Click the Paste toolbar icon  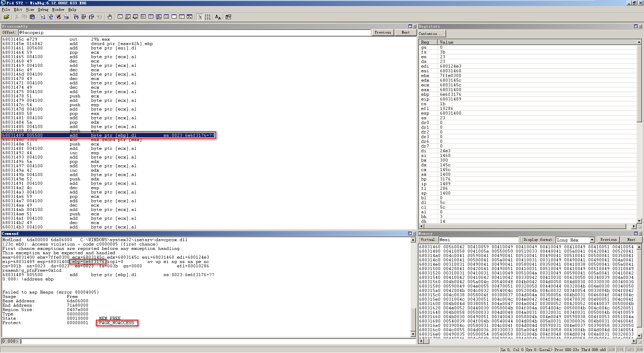[x=32, y=17]
